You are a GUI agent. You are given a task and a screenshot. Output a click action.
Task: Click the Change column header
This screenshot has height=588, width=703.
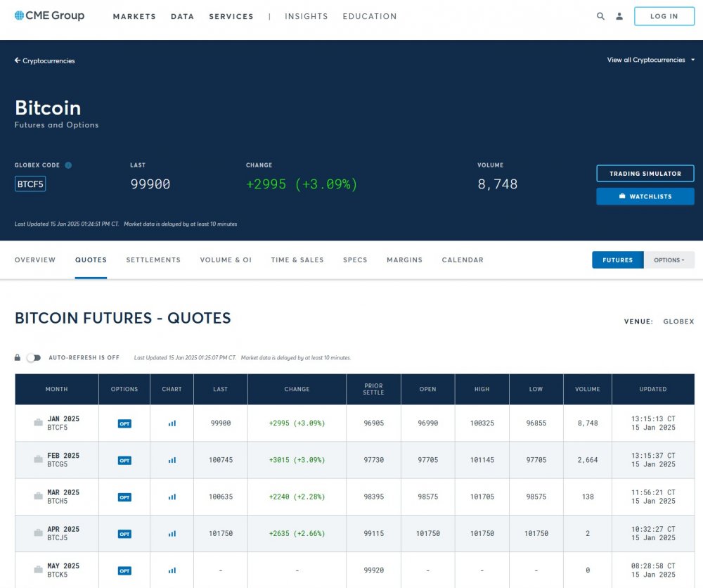click(x=297, y=390)
